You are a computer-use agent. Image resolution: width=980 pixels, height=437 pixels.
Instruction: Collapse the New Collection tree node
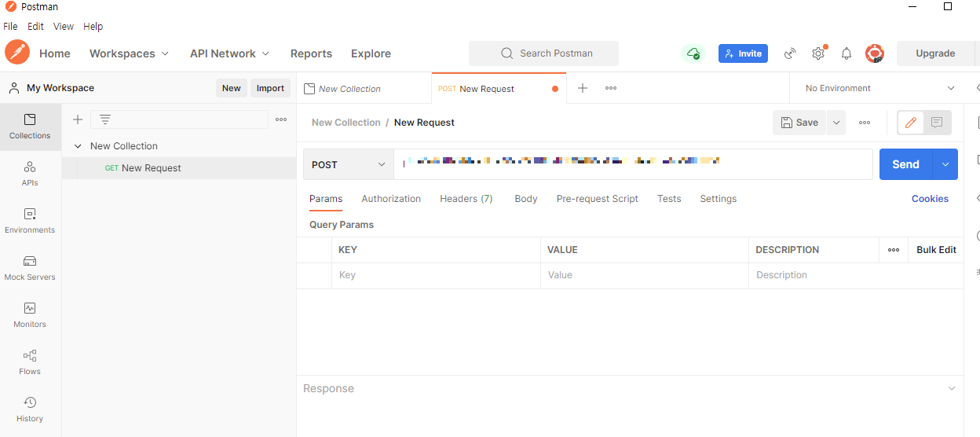click(x=78, y=146)
